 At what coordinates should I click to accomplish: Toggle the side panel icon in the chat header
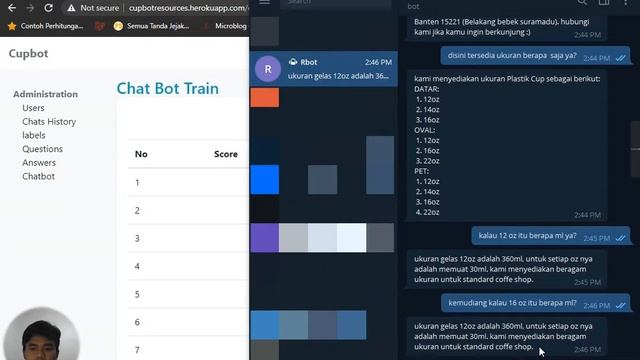pyautogui.click(x=604, y=2)
